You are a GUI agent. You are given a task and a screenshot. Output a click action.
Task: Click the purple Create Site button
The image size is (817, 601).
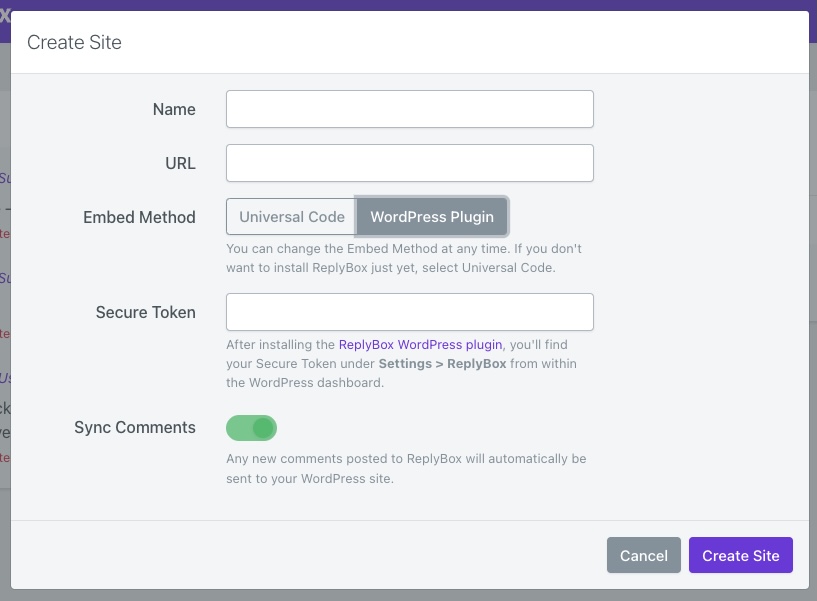click(740, 555)
